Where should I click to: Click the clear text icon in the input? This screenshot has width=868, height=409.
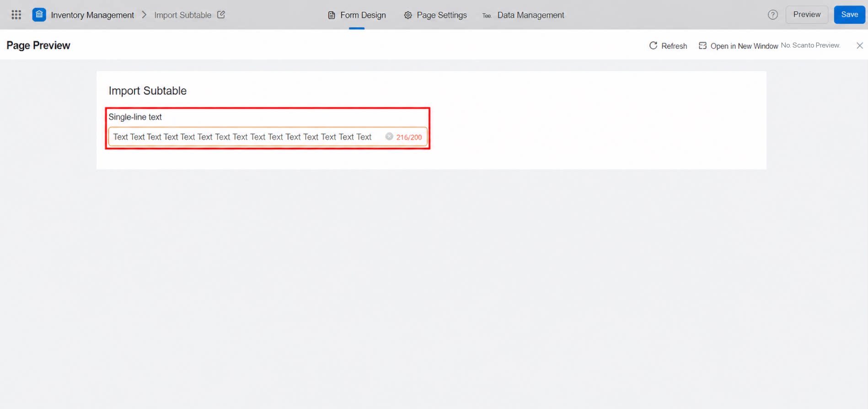[x=389, y=136]
